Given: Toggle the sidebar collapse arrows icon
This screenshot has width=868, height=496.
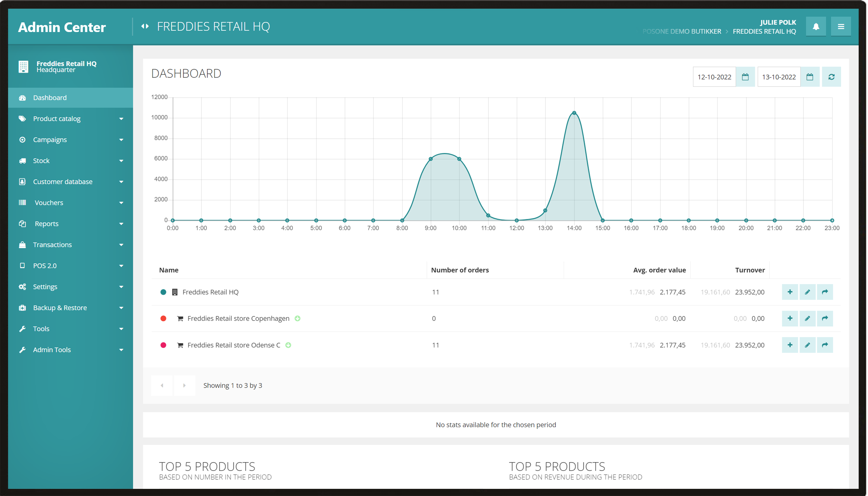Looking at the screenshot, I should click(x=145, y=26).
